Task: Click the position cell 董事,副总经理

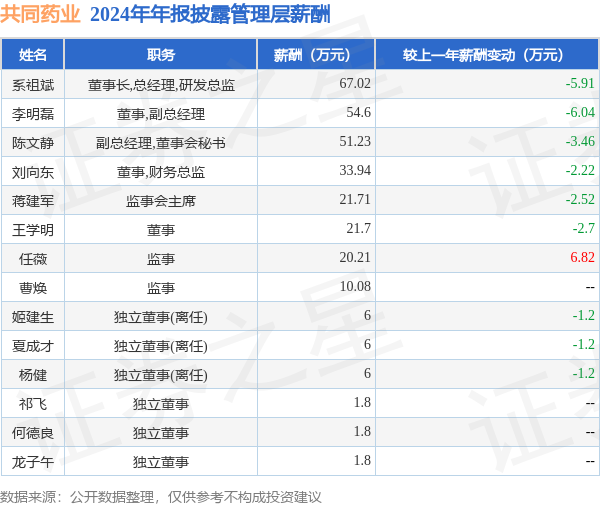Action: point(161,114)
